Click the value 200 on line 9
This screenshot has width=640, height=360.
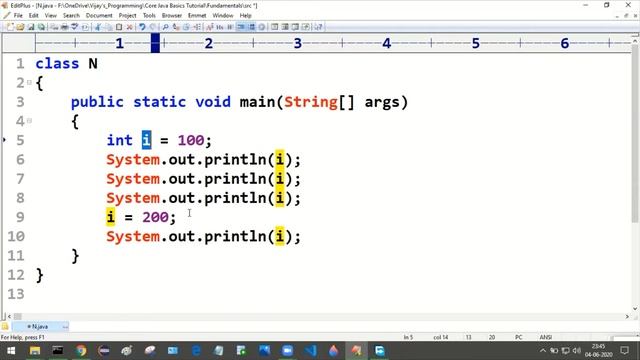pyautogui.click(x=155, y=217)
